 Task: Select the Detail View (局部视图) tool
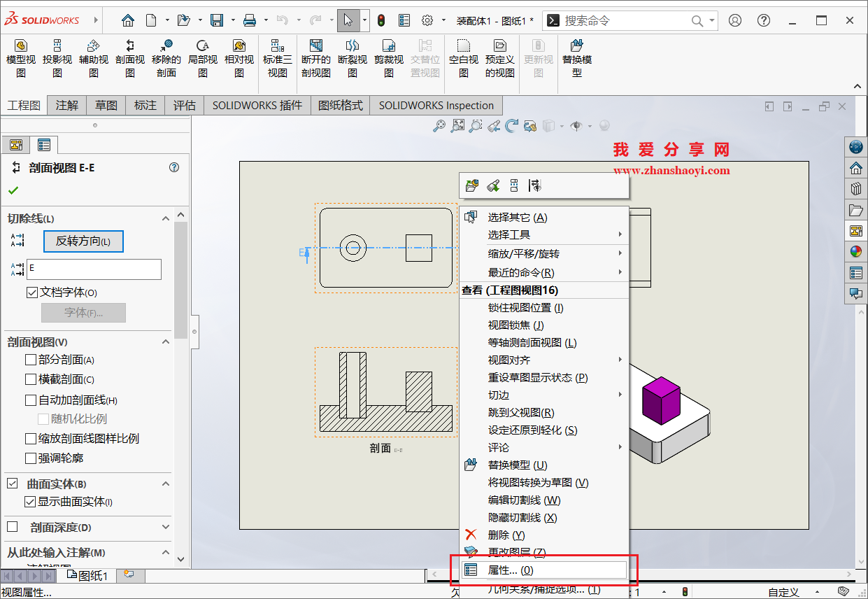tap(203, 58)
